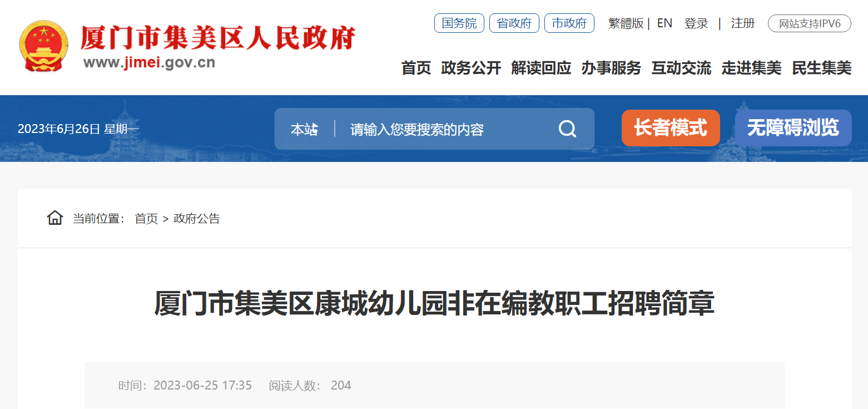Go to 民生集美 section
Viewport: 868px width, 409px height.
point(821,68)
